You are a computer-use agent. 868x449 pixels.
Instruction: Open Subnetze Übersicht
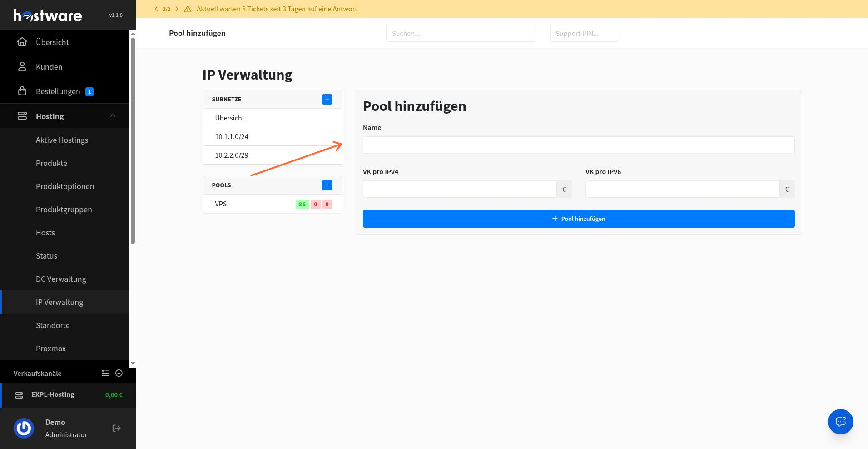click(x=272, y=118)
